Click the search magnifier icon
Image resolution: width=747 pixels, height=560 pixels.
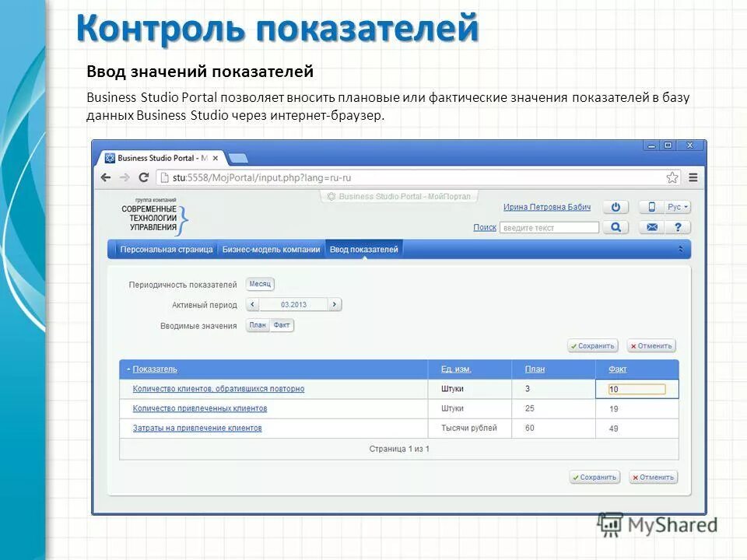(x=616, y=226)
